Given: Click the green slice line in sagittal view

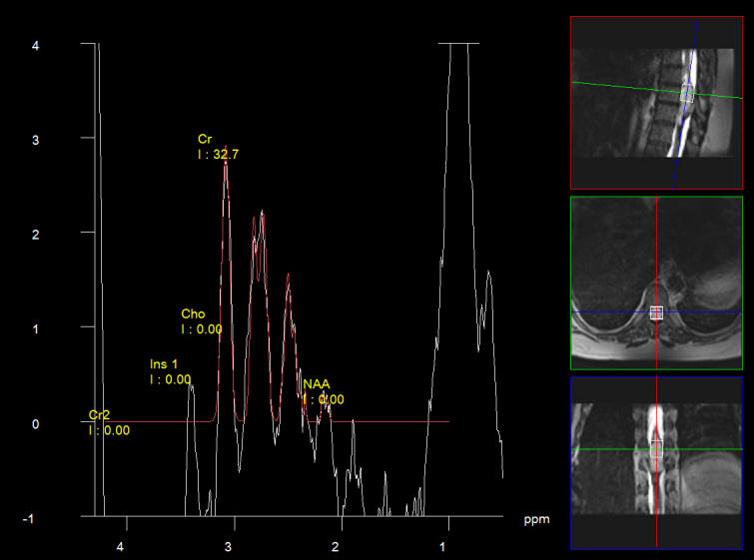Looking at the screenshot, I should pos(619,88).
